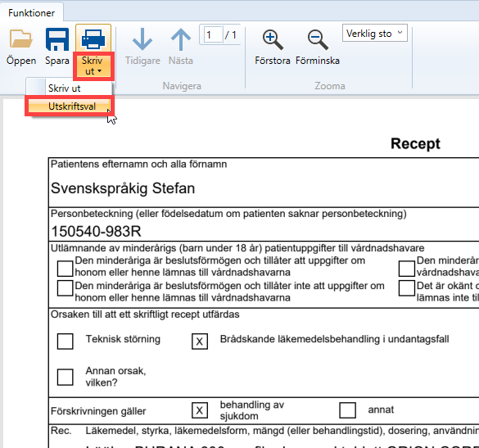Screen dimensions: 479x448
Task: Zoom in with the Förstora magnifier
Action: 273,40
